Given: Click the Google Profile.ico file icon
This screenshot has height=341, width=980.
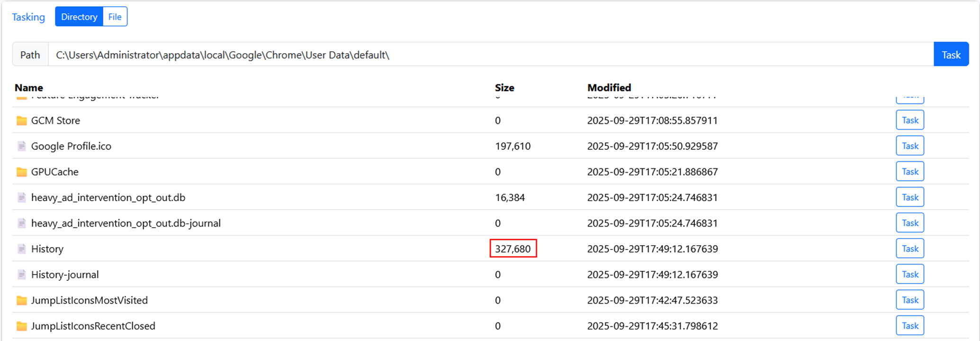Looking at the screenshot, I should coord(21,146).
